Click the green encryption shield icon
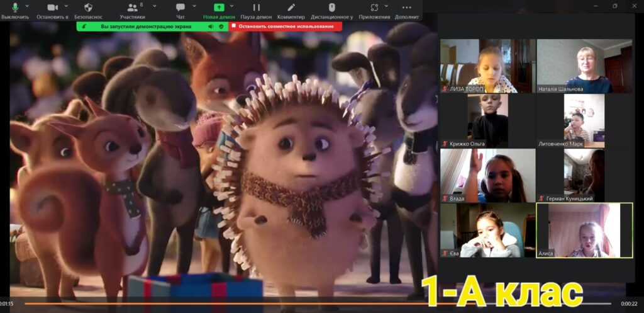This screenshot has width=644, height=313. (x=221, y=26)
